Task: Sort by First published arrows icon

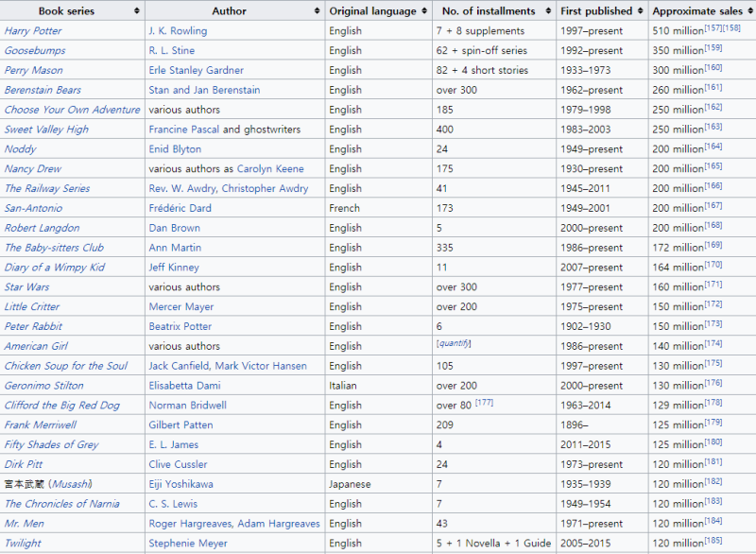Action: (x=641, y=10)
